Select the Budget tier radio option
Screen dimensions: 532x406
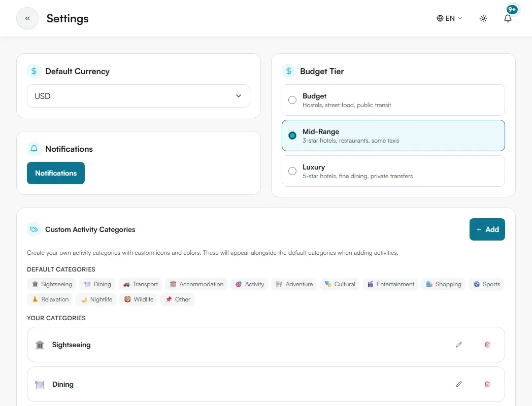click(292, 100)
